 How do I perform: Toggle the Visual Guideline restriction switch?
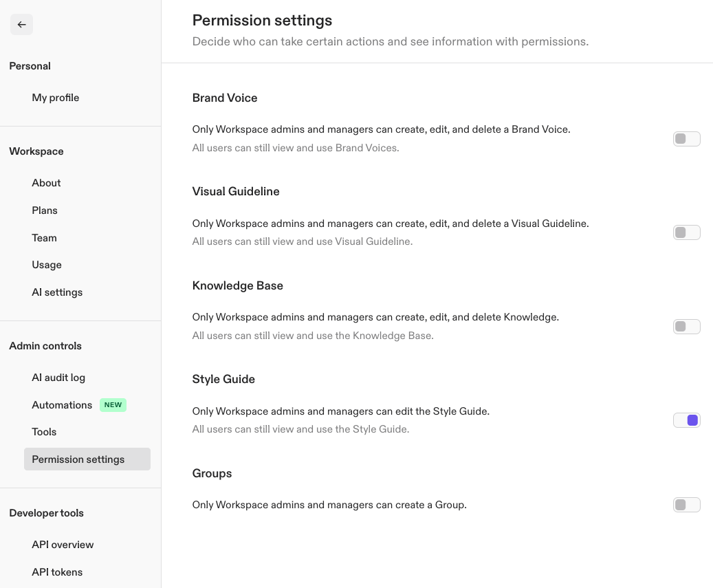tap(686, 232)
